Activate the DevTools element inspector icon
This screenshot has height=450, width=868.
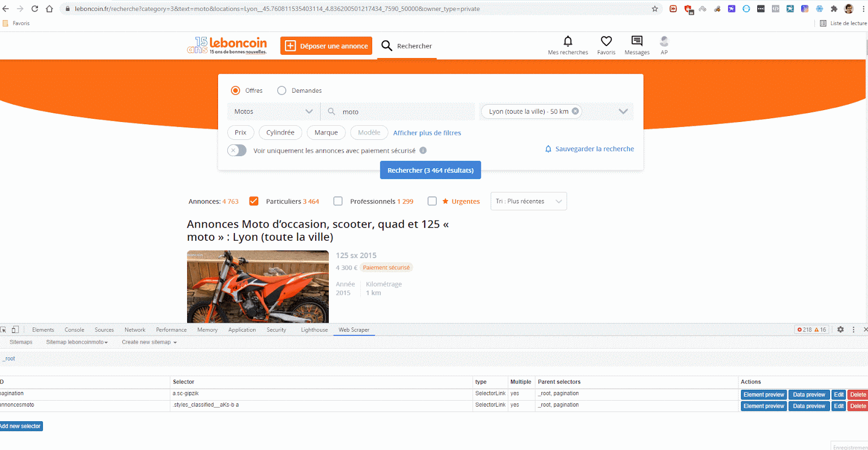tap(3, 330)
